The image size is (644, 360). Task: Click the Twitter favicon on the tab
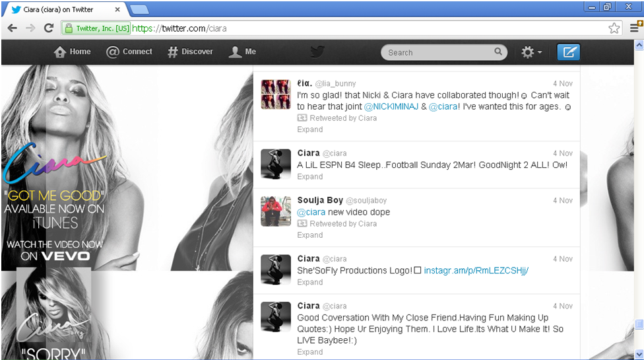[x=16, y=9]
